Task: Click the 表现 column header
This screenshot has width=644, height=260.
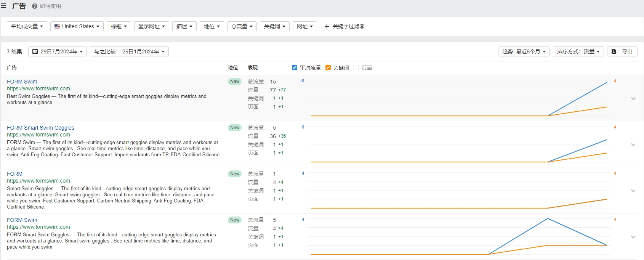Action: coord(253,67)
